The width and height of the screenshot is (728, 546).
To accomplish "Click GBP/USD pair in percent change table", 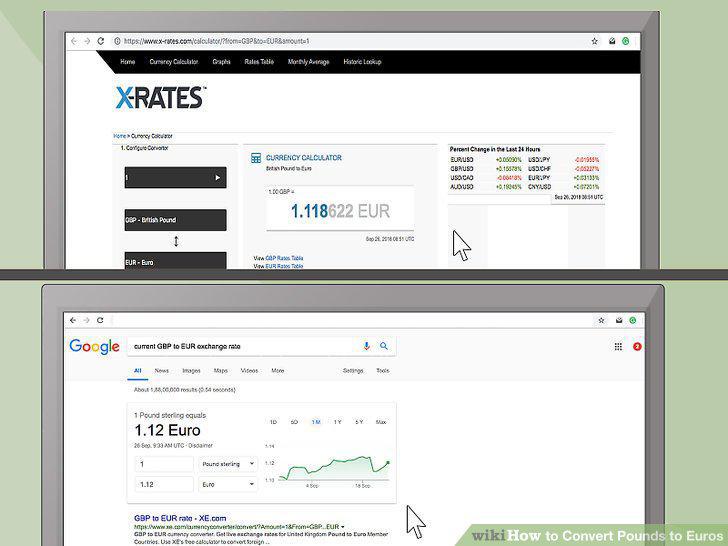I will [462, 169].
